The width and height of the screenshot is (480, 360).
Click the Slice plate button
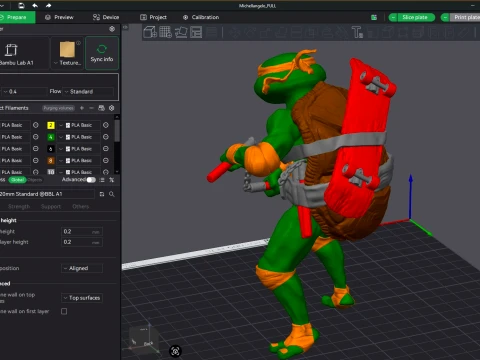pyautogui.click(x=416, y=17)
